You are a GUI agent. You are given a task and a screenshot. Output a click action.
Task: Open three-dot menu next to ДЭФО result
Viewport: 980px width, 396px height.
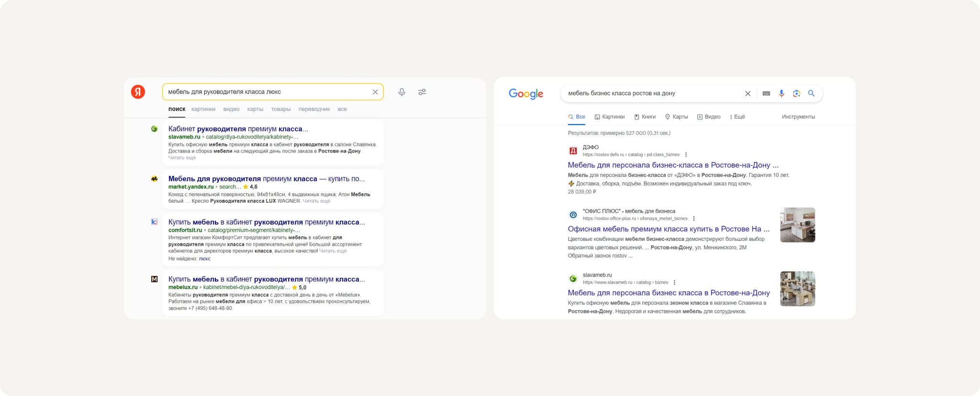coord(686,155)
